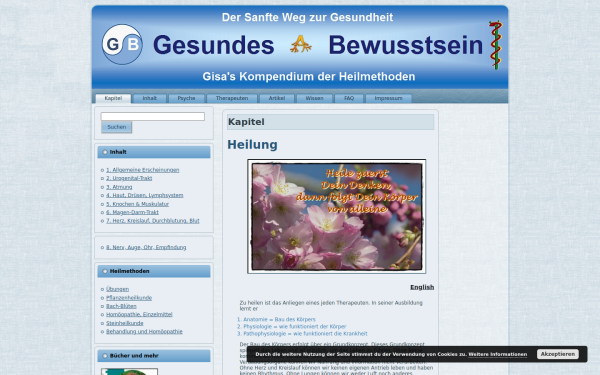Open the Kapitel tab
Screen dimensions: 600x375
click(113, 98)
